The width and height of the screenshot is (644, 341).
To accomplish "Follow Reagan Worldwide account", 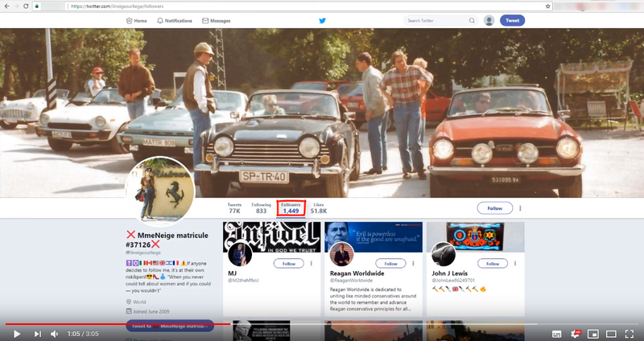I will point(390,264).
